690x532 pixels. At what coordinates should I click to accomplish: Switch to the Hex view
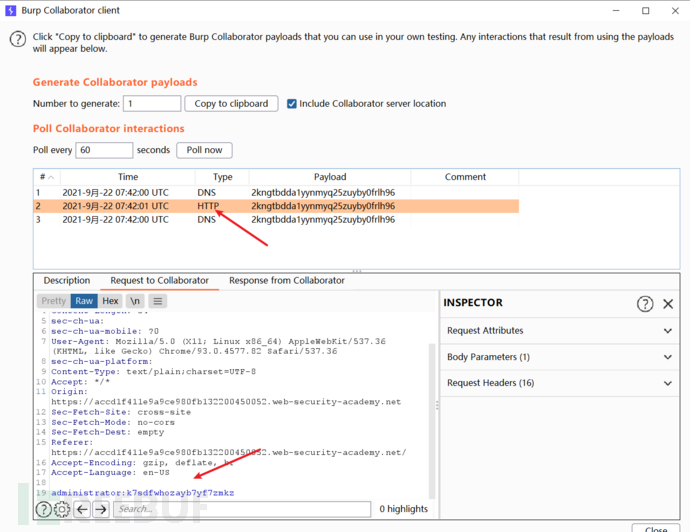coord(110,301)
